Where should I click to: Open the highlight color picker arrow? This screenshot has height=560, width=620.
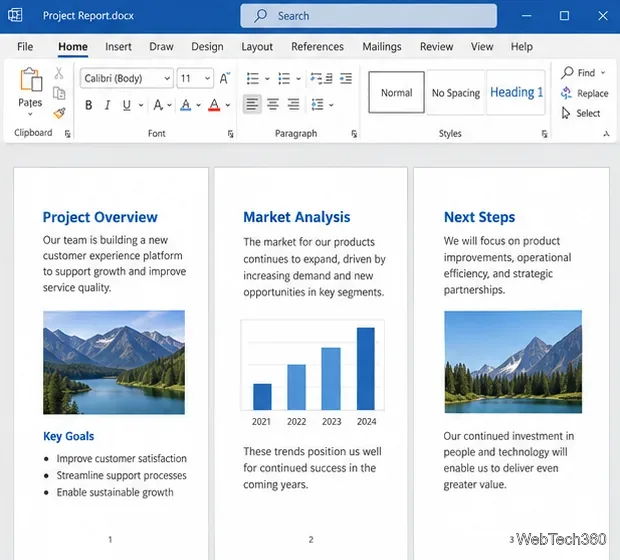point(198,105)
